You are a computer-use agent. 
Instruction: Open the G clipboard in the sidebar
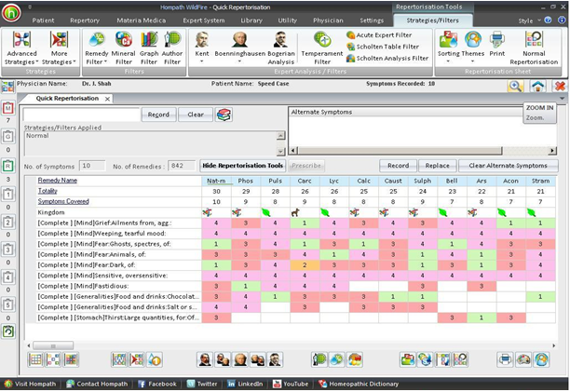pos(8,137)
